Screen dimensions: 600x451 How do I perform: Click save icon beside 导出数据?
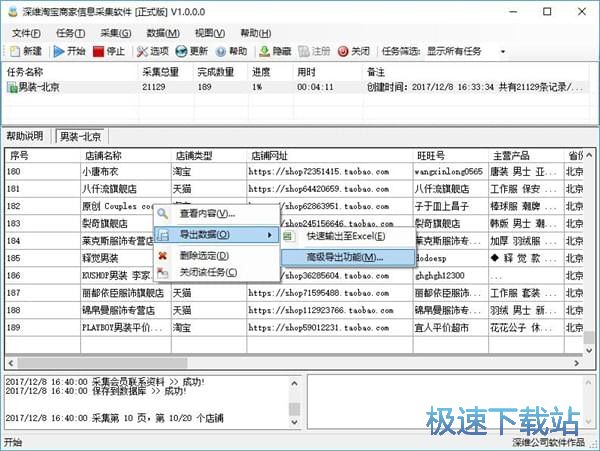[x=163, y=234]
